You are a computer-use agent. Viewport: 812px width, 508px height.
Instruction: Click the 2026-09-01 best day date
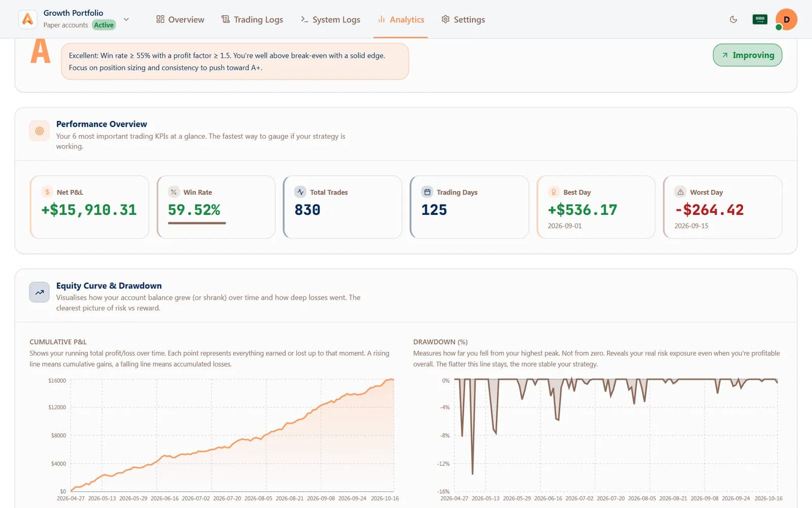(565, 226)
